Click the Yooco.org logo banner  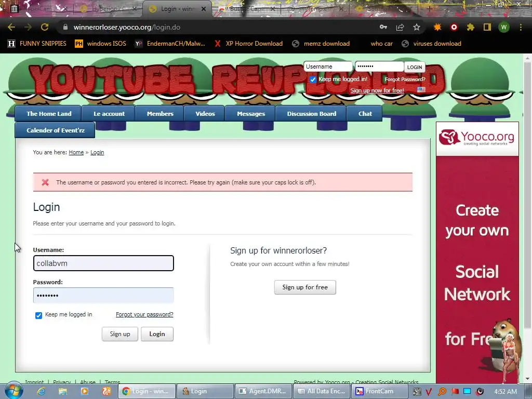pos(477,138)
